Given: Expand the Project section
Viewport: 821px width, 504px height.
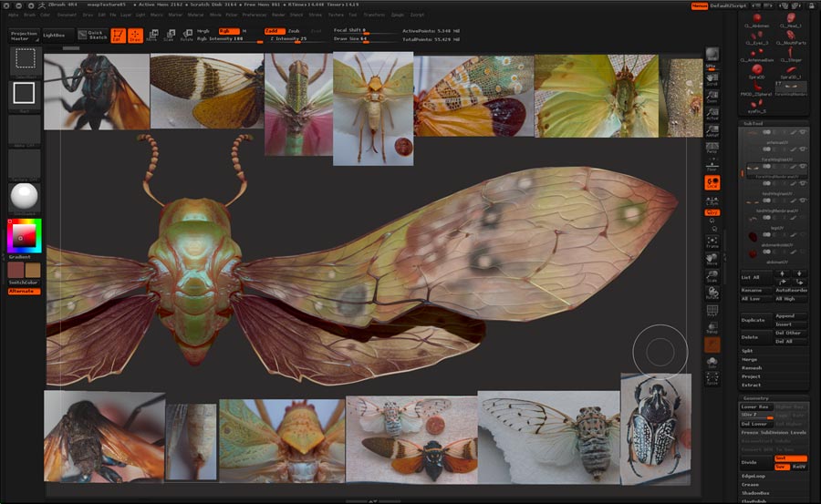Looking at the screenshot, I should (751, 376).
